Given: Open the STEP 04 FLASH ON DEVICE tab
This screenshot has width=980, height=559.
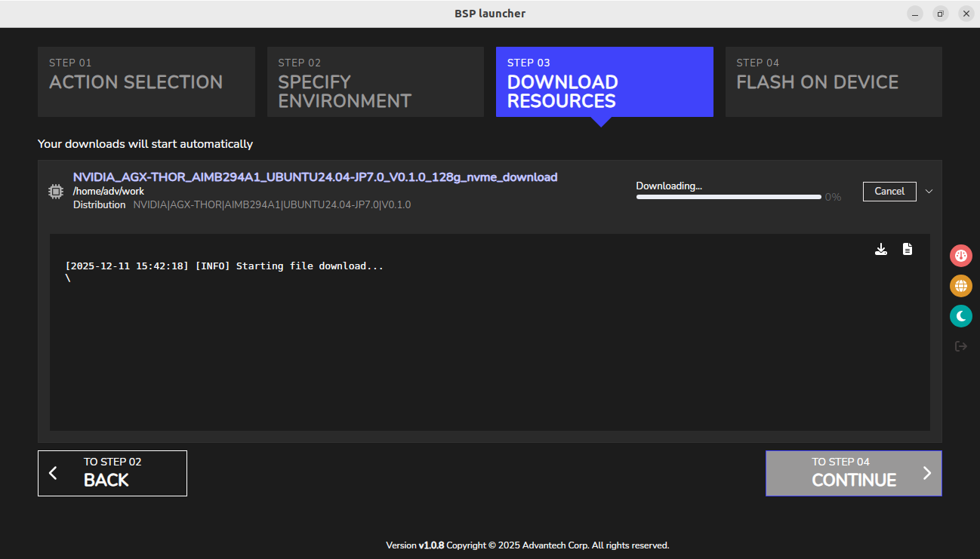Looking at the screenshot, I should tap(833, 81).
